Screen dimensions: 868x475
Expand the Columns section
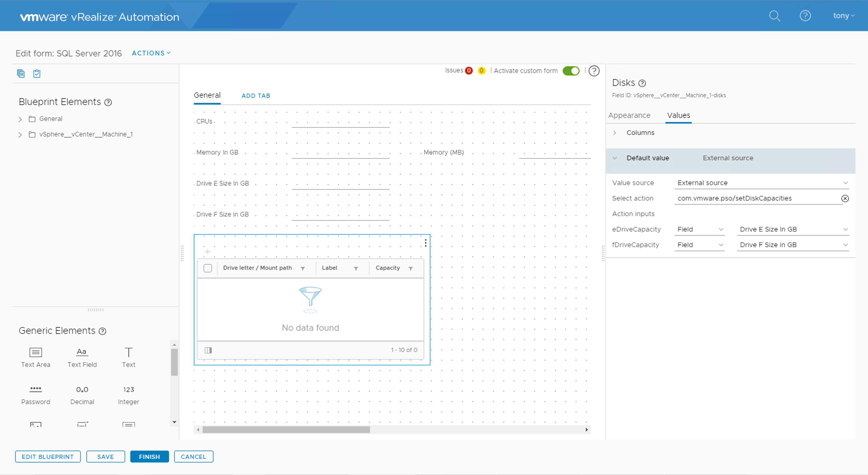click(615, 133)
